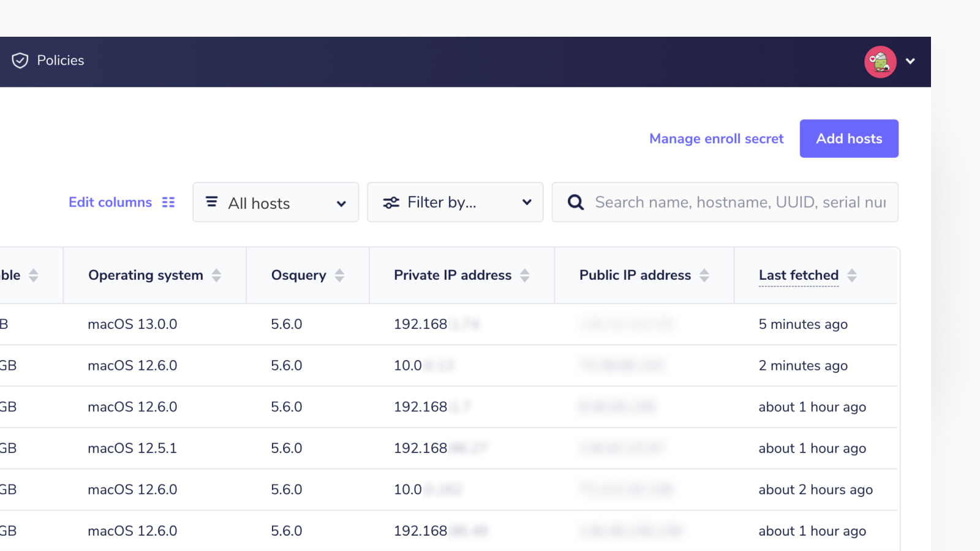980x551 pixels.
Task: Click the 5 minutes ago cell
Action: [803, 324]
